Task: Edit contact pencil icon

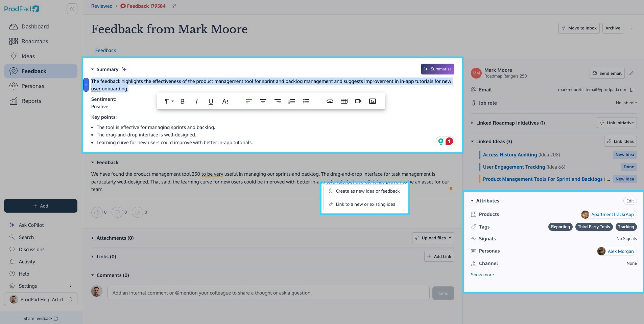Action: 631,73
